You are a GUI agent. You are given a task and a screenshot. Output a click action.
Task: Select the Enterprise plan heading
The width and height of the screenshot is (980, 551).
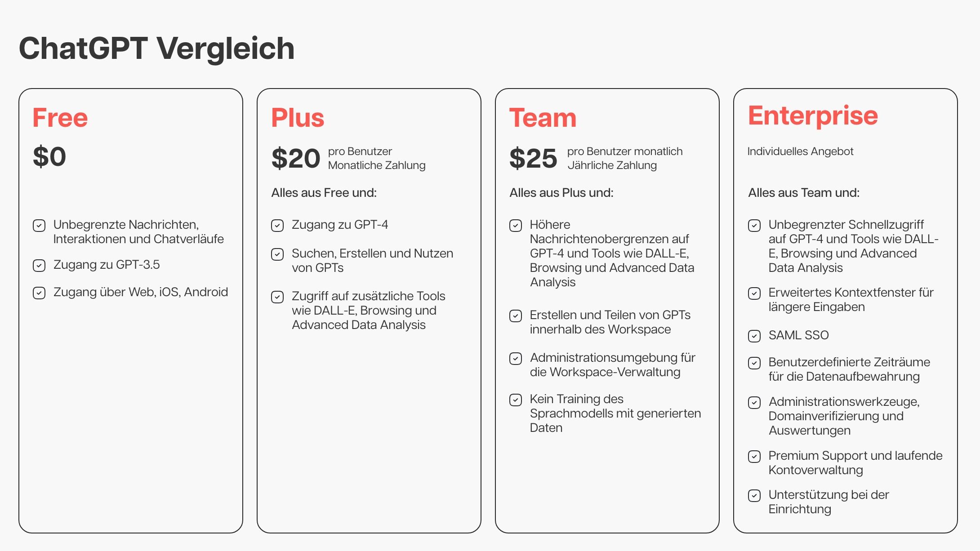click(813, 116)
